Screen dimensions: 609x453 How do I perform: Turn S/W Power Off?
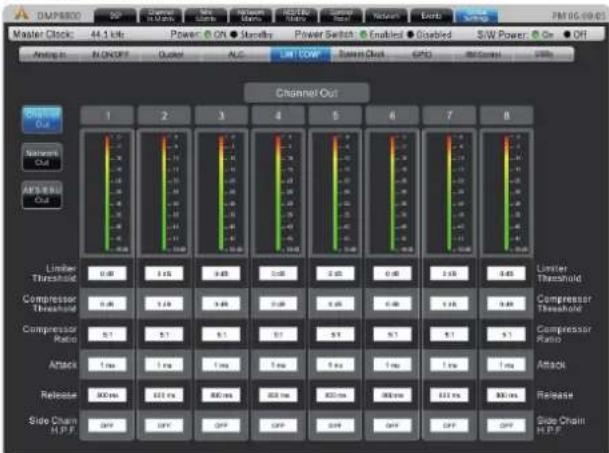(x=567, y=35)
